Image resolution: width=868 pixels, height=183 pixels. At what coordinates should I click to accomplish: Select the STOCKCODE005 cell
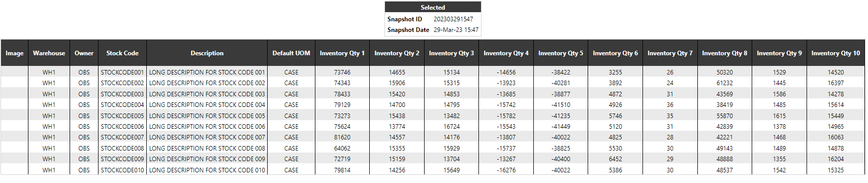point(122,116)
